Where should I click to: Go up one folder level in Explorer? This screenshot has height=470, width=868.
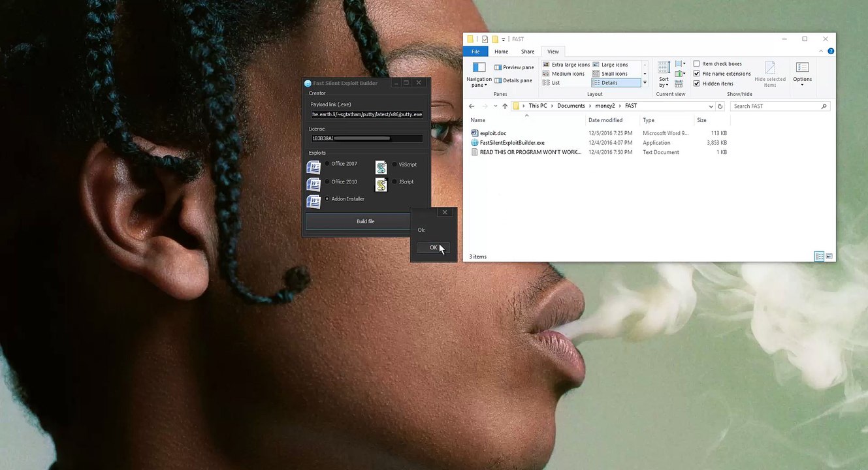click(505, 106)
